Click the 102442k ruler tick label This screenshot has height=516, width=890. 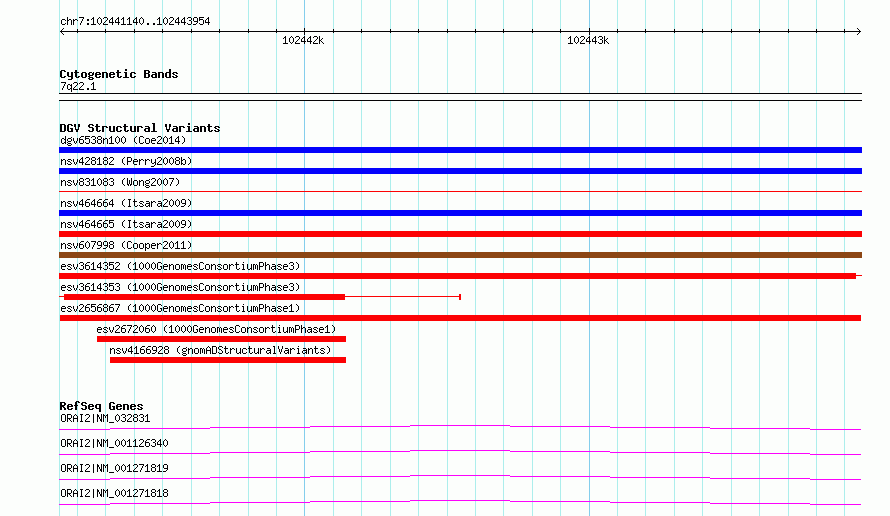[x=303, y=40]
